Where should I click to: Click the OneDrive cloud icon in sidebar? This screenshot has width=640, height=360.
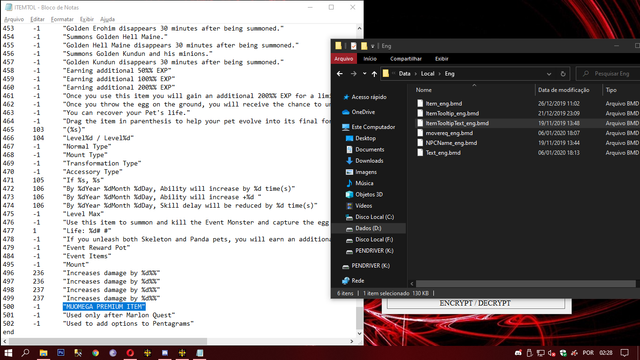point(346,112)
